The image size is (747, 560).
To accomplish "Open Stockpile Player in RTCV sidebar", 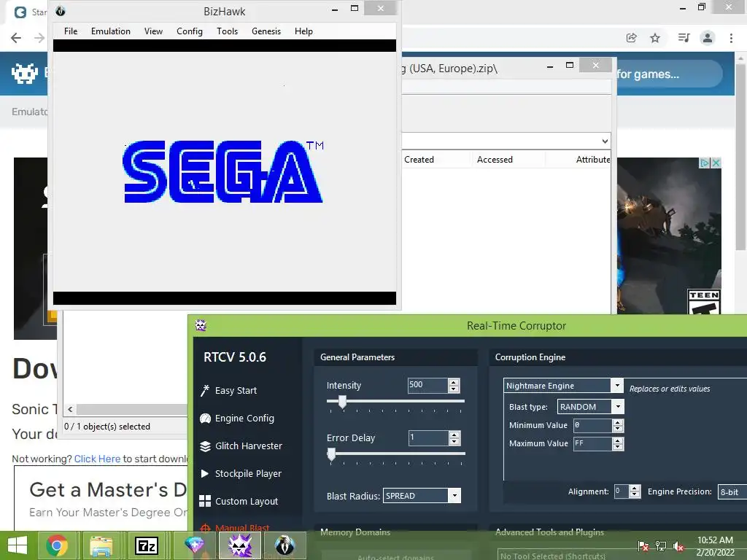I will 241,473.
